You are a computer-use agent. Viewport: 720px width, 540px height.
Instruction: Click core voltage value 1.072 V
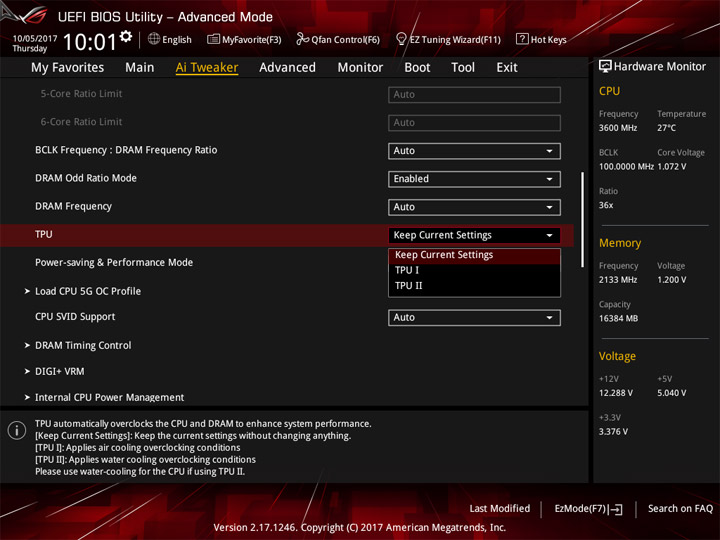(672, 167)
